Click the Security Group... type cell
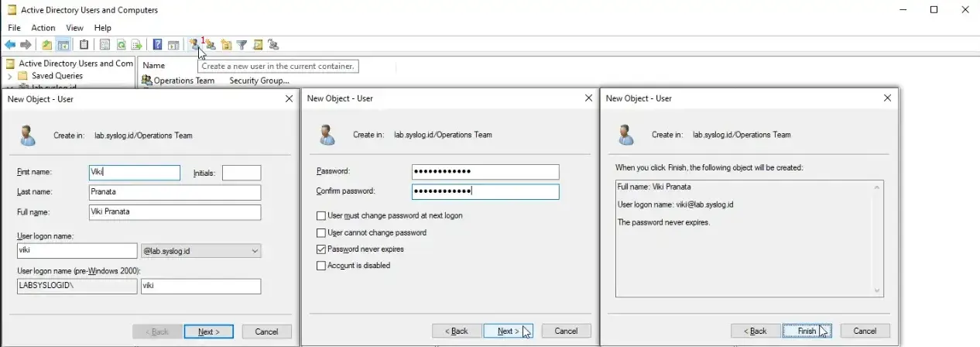980x347 pixels. point(259,81)
